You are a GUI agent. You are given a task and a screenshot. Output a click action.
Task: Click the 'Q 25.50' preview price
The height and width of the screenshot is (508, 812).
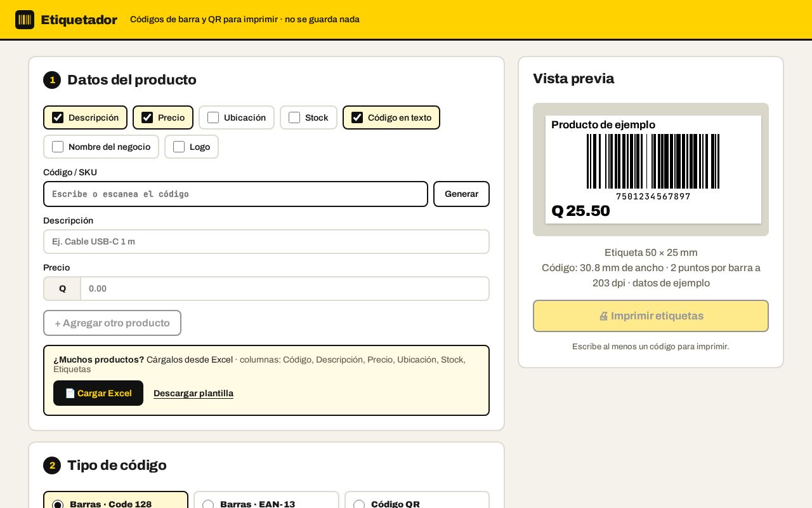580,211
